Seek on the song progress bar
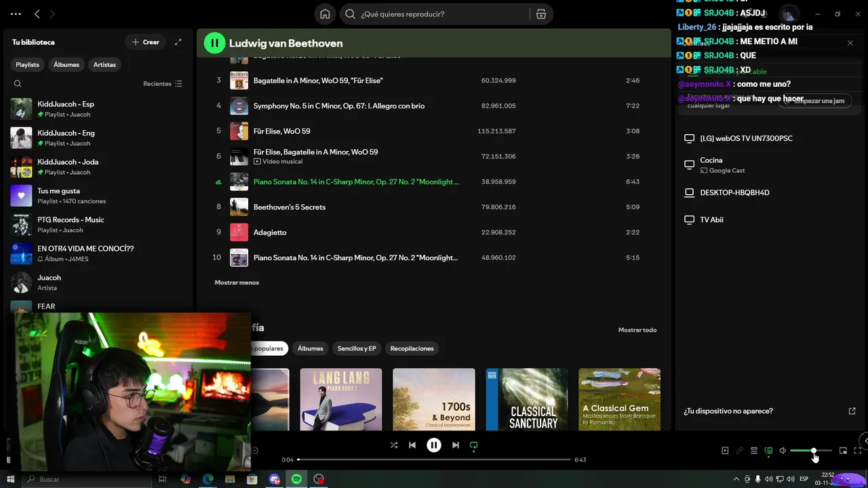The image size is (868, 488). tap(434, 460)
